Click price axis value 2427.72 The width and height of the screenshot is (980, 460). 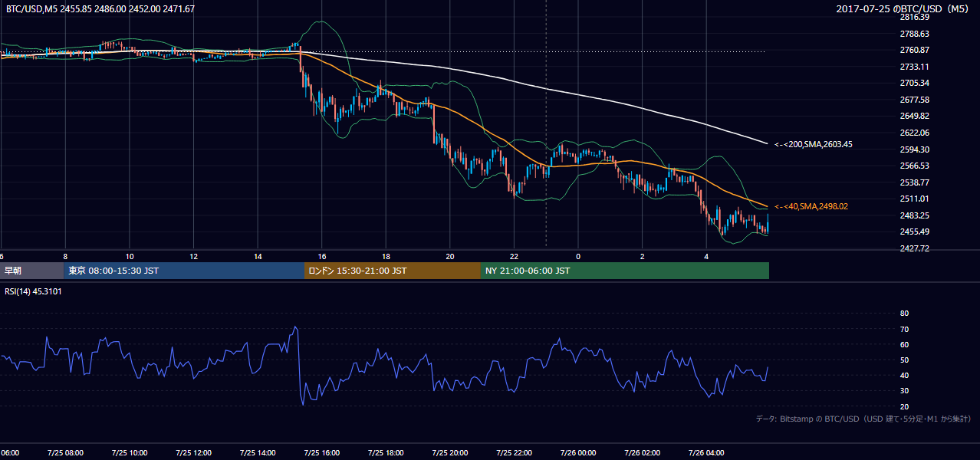tap(914, 248)
